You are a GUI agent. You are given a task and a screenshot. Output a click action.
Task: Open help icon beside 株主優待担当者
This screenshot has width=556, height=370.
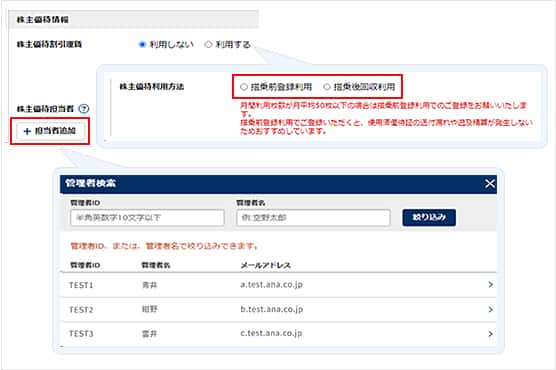[84, 109]
